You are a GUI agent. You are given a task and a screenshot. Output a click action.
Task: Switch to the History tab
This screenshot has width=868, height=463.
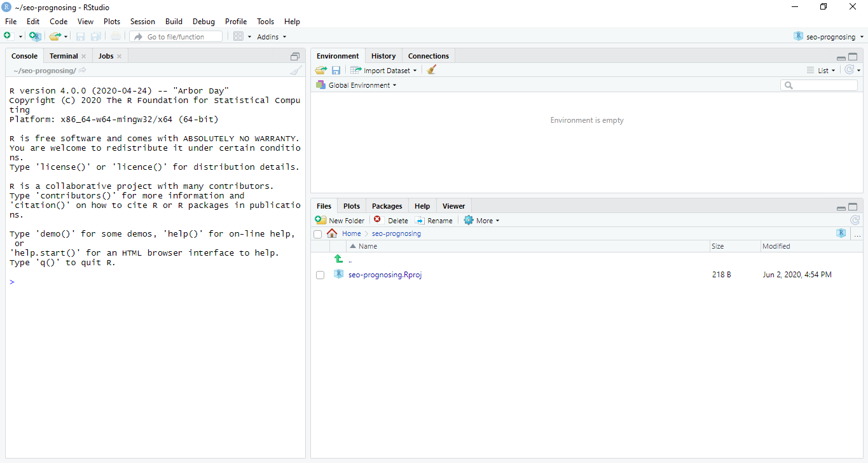click(x=383, y=55)
